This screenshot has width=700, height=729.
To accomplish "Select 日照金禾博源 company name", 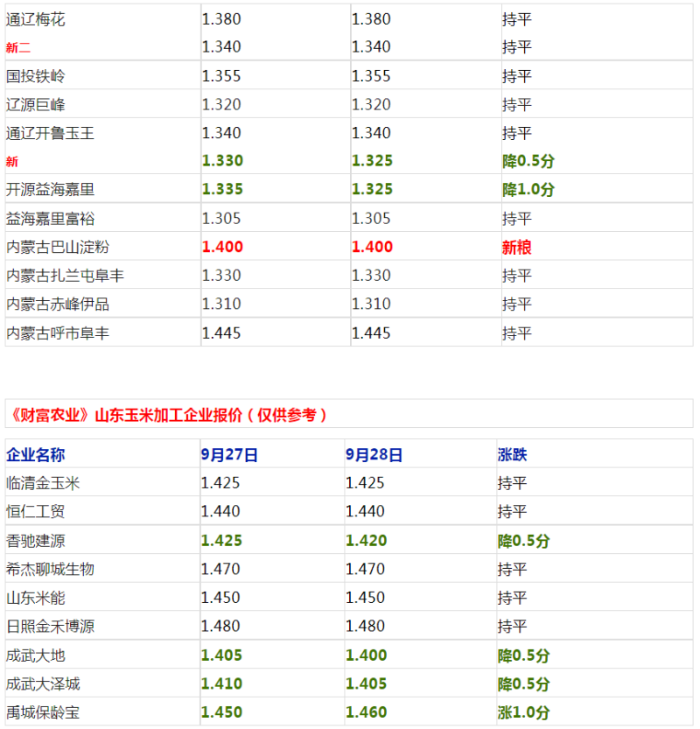I will (50, 627).
